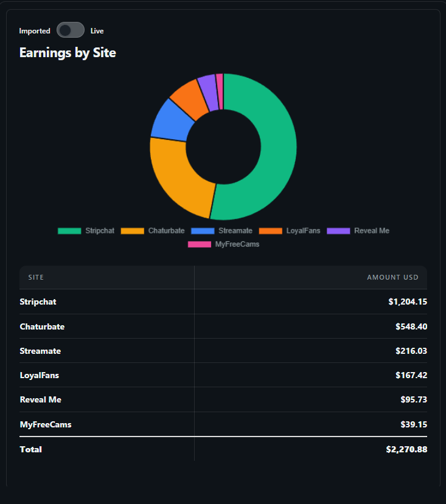Click the Chaturbate legend label
The height and width of the screenshot is (504, 446).
tap(166, 231)
